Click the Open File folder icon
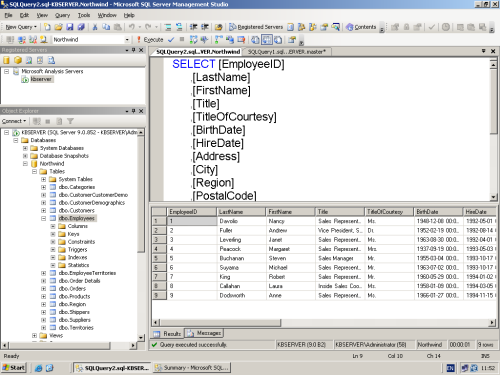Screen dimensions: 500x375 (58, 27)
